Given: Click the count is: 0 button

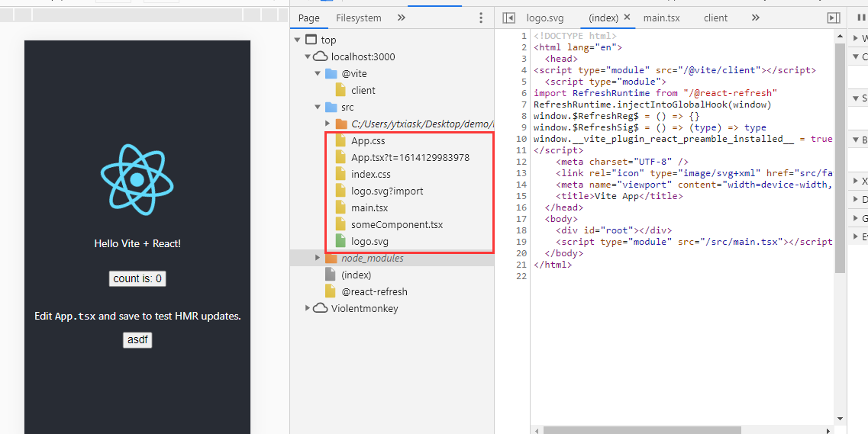Looking at the screenshot, I should [137, 278].
